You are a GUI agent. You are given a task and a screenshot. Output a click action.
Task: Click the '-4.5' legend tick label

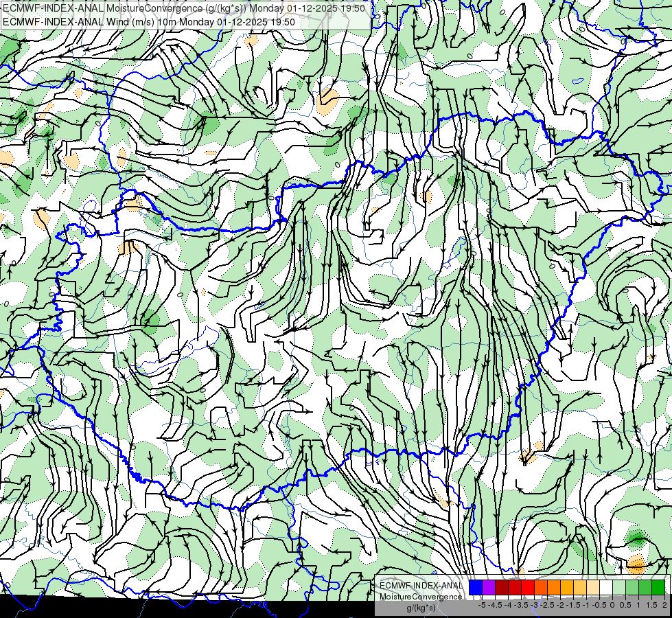495,605
